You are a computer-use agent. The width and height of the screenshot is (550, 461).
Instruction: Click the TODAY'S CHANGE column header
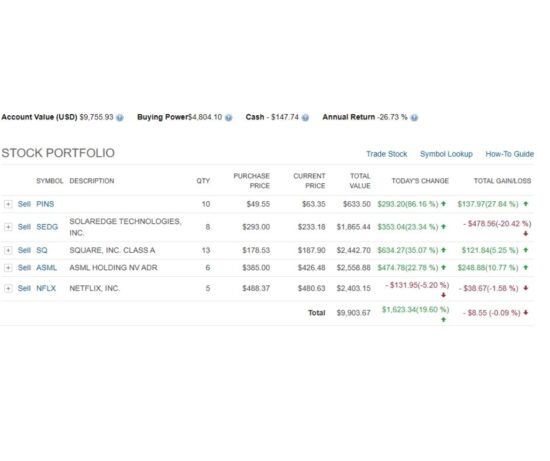(420, 181)
